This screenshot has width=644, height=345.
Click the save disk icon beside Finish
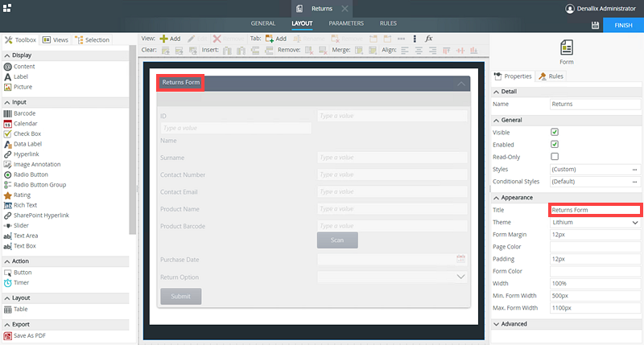595,26
